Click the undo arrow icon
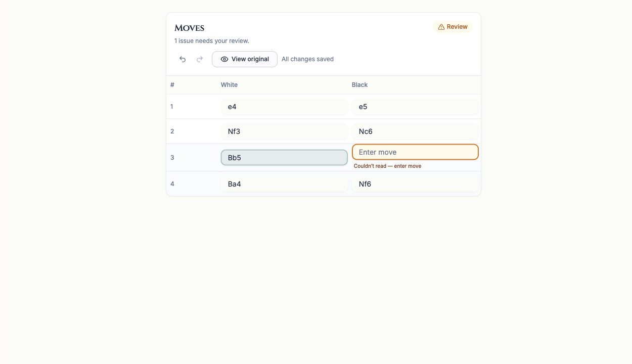Screen dimensions: 632x364 (x=183, y=59)
